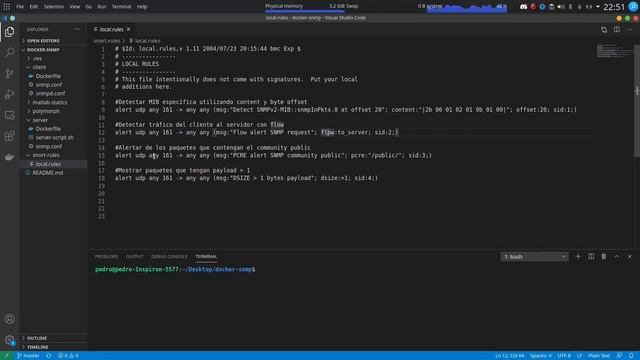Open the Search view in activity bar
The width and height of the screenshot is (640, 360).
(x=9, y=52)
